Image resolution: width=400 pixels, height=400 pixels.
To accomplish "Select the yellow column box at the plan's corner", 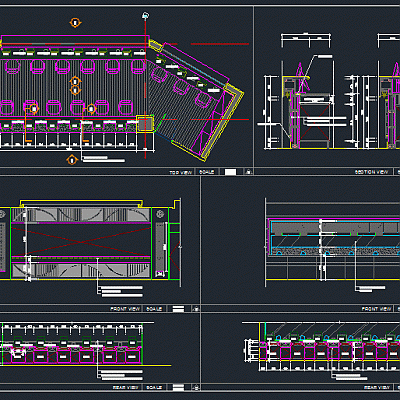I will tap(145, 124).
